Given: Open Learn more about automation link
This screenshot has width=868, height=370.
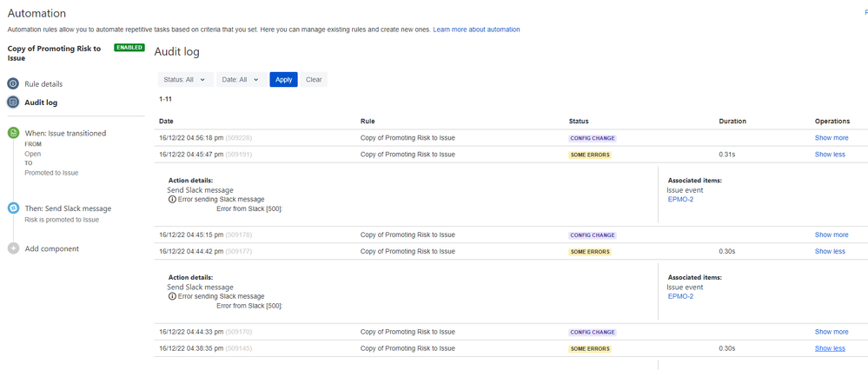Looking at the screenshot, I should point(477,30).
